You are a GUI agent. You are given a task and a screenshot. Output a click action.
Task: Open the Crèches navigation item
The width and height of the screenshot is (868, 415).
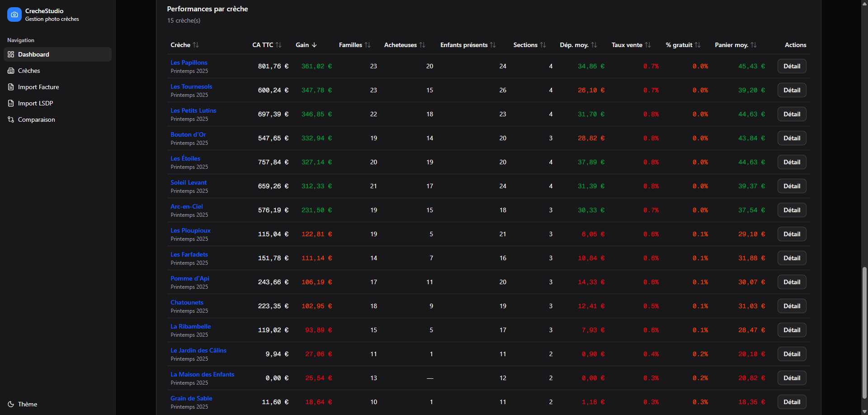tap(29, 71)
